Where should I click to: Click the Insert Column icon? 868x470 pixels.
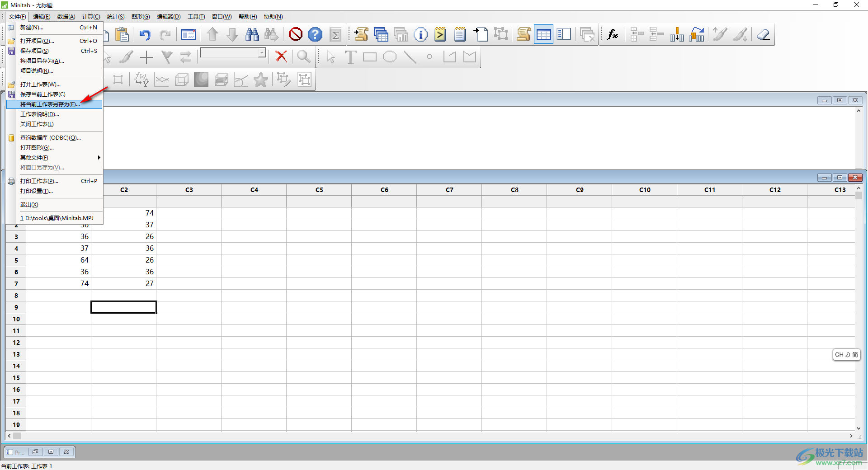coord(677,34)
